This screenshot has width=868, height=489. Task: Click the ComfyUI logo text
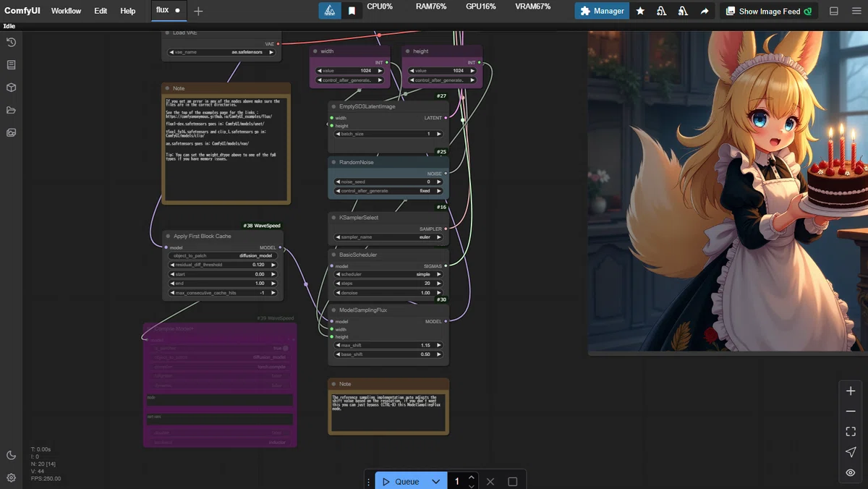(22, 11)
